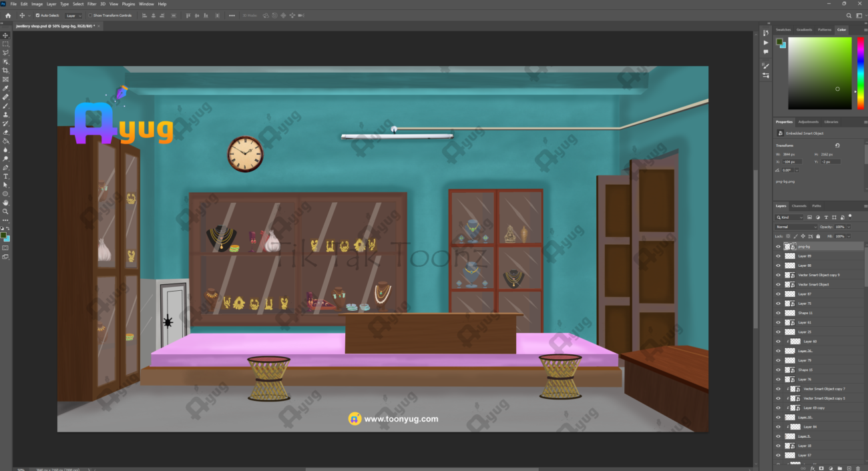Toggle visibility of Shape 11 layer

coord(778,313)
